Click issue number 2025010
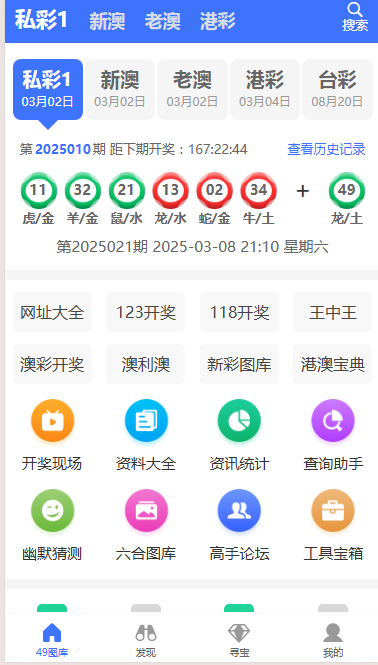378x665 pixels. pyautogui.click(x=63, y=149)
